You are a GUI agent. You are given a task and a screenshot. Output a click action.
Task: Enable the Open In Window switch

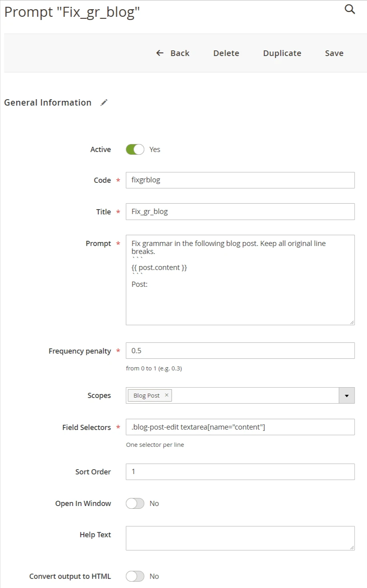click(135, 504)
